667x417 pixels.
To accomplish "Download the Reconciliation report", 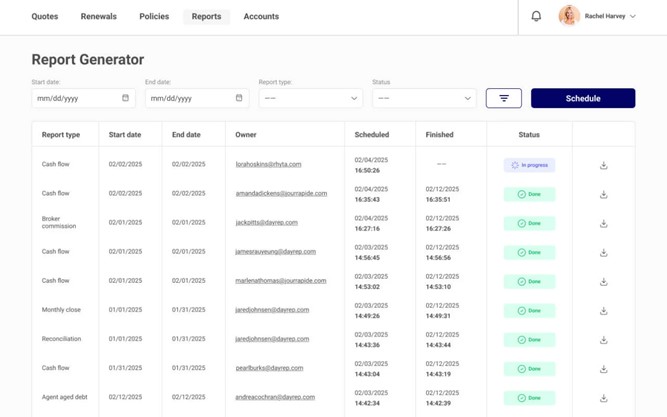I will pos(603,340).
